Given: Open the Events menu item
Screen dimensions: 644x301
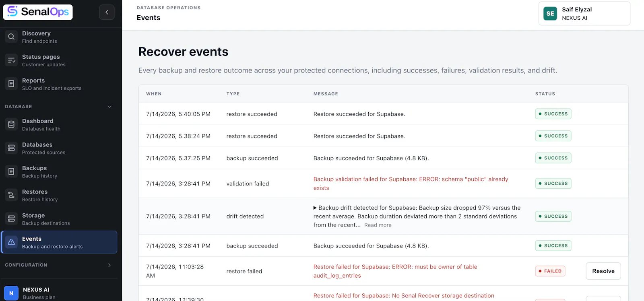Looking at the screenshot, I should [59, 242].
